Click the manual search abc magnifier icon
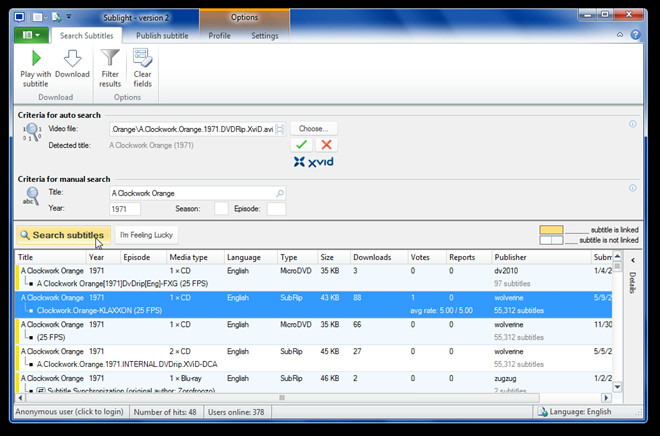Image resolution: width=660 pixels, height=436 pixels. pyautogui.click(x=31, y=196)
